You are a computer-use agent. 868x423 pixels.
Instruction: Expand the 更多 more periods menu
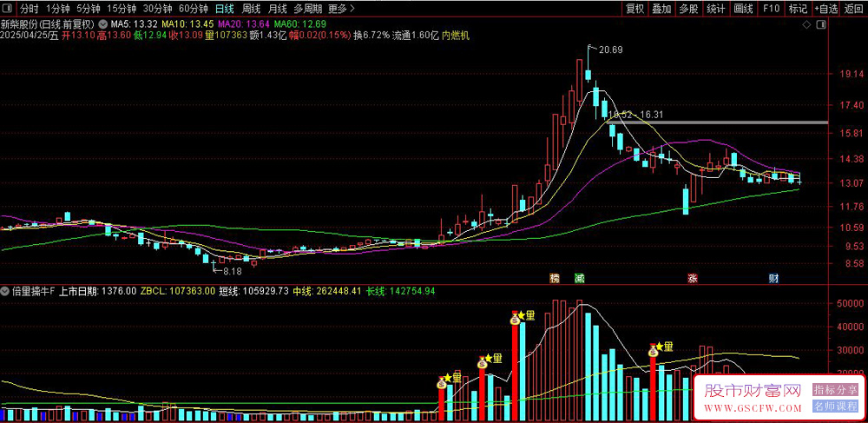[x=341, y=9]
